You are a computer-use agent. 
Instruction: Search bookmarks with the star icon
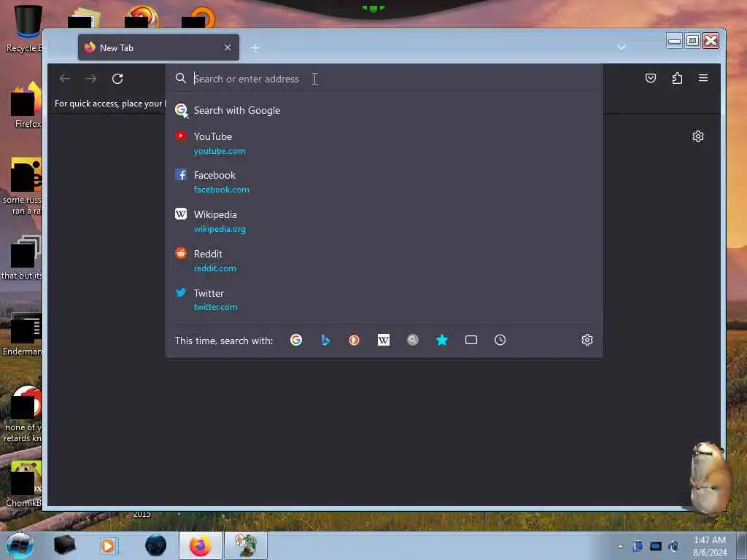(x=442, y=340)
